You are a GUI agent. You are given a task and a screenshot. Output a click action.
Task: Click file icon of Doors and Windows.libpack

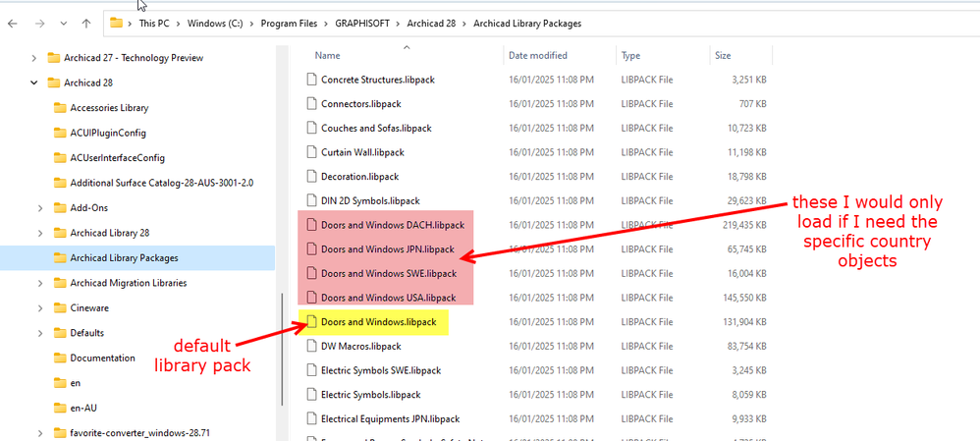[x=311, y=322]
